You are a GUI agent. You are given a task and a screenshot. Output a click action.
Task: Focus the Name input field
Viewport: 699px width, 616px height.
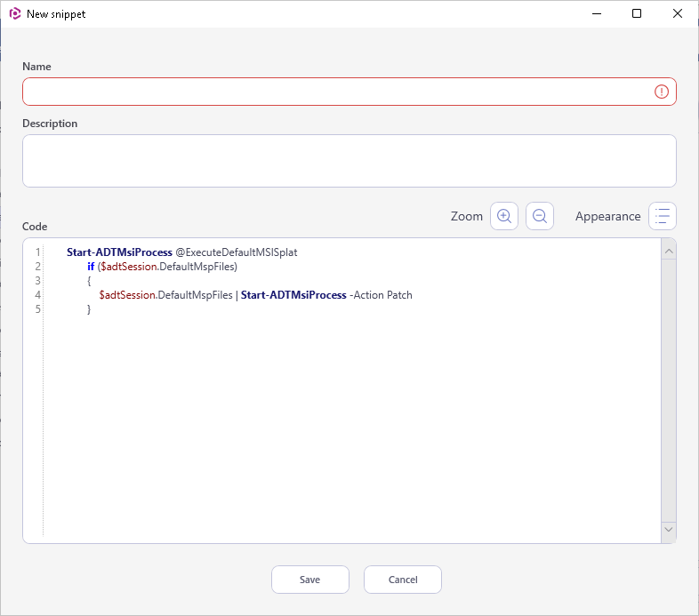tap(349, 92)
